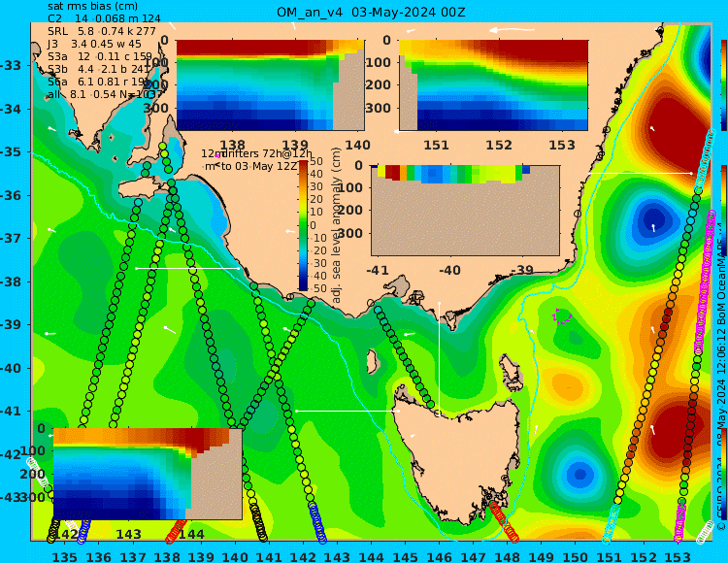Viewport: 728px width, 563px height.
Task: Click the 146 label on bottom longitude axis
Action: 439,556
